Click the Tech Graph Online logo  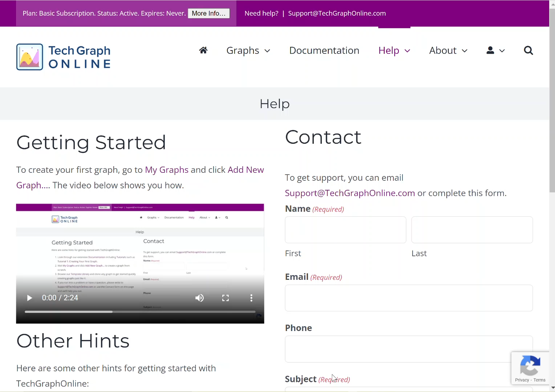tap(64, 57)
